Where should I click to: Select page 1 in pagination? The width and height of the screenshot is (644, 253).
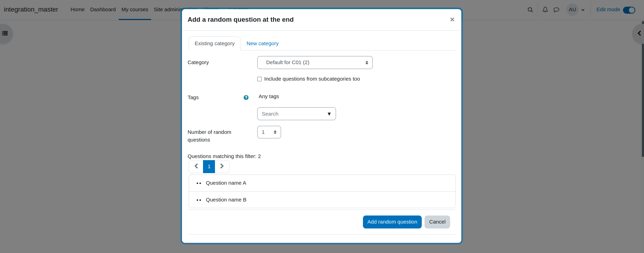pos(209,166)
